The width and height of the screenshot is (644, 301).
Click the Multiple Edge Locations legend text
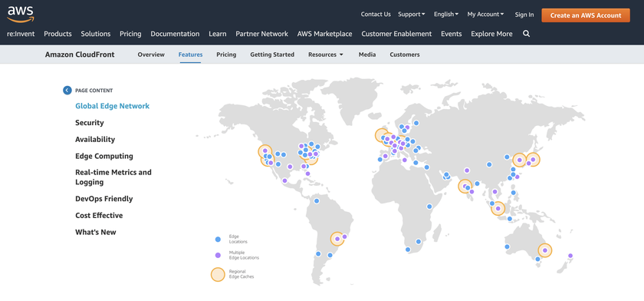click(x=244, y=256)
